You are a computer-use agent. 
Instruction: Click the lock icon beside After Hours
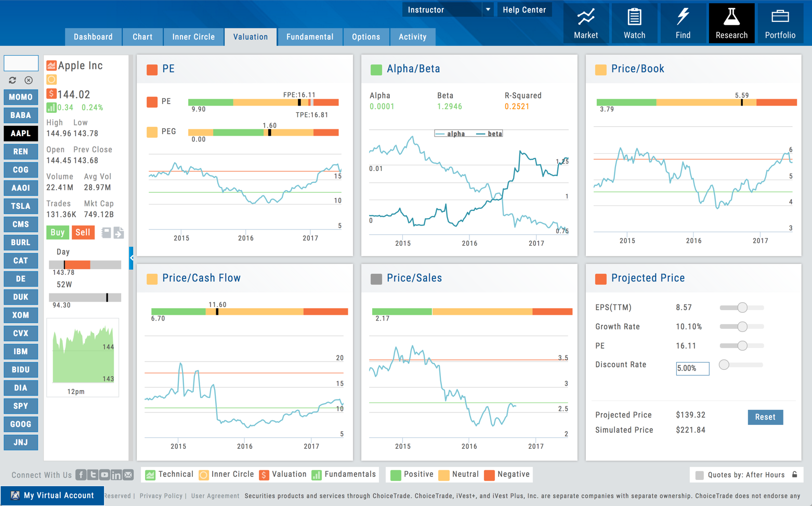point(794,474)
